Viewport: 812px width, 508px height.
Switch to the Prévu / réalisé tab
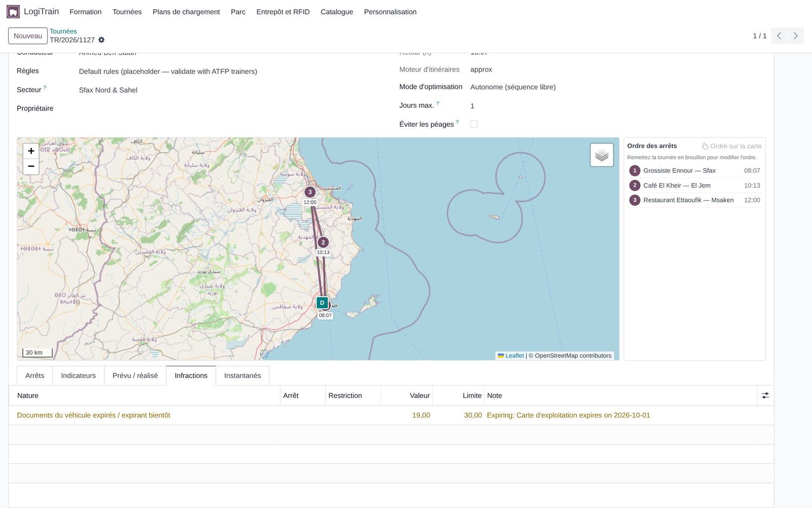pos(135,375)
